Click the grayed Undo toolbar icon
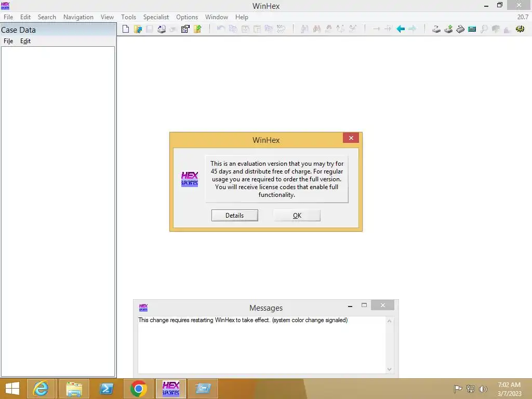 (221, 29)
